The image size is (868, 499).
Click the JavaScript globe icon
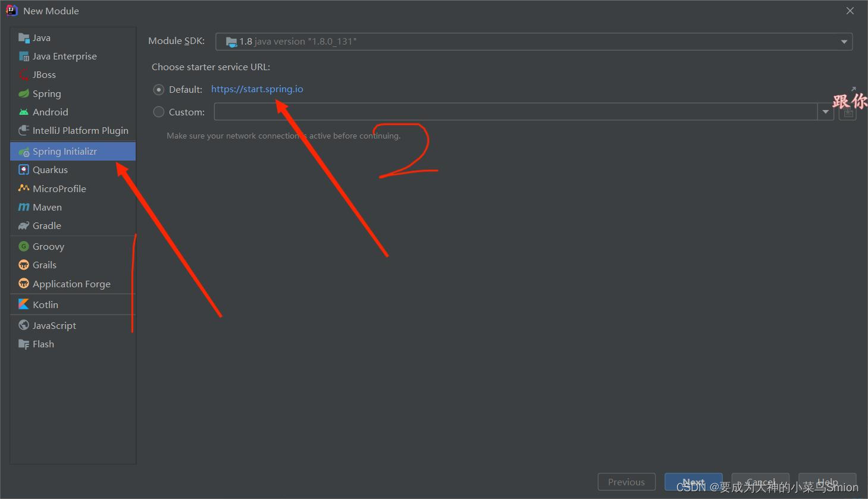pyautogui.click(x=24, y=325)
